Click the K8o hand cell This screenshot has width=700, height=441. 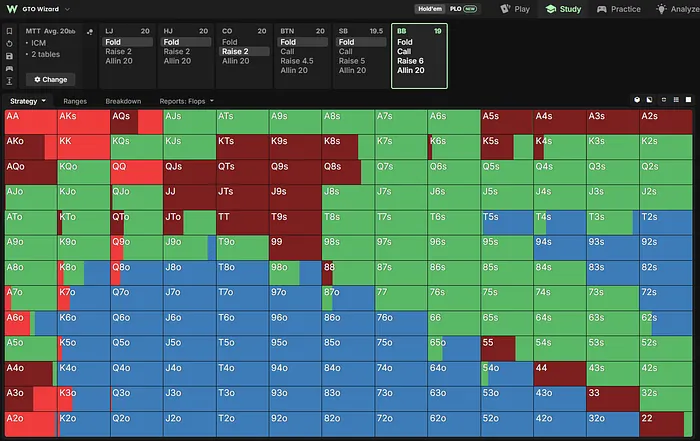pos(84,273)
